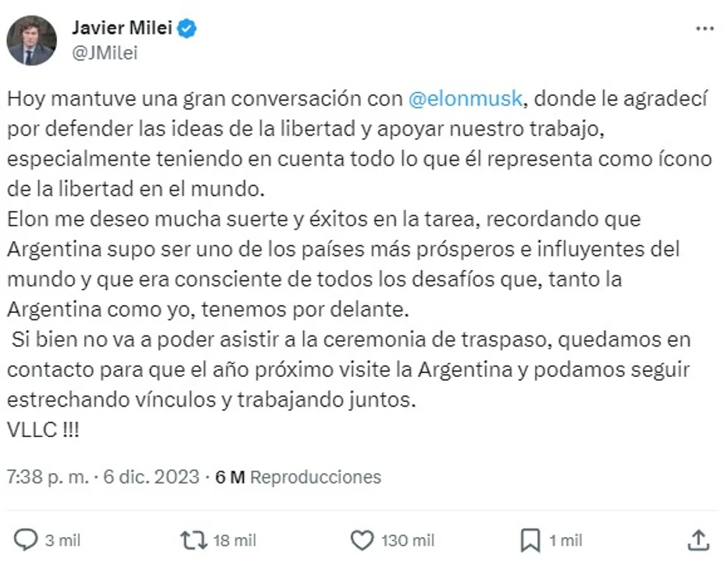
Task: Click the 1 mil bookmarks count
Action: click(565, 539)
